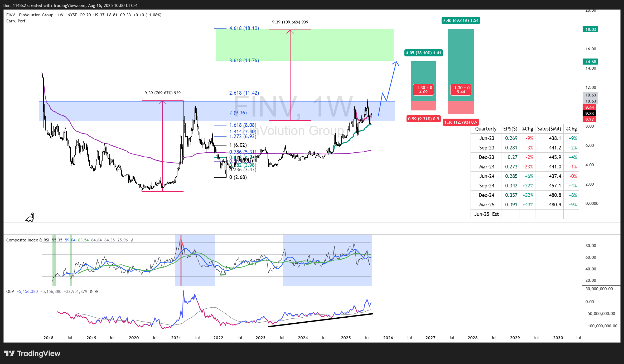
Task: Click the Mar-25 row in the earnings table
Action: click(486, 205)
